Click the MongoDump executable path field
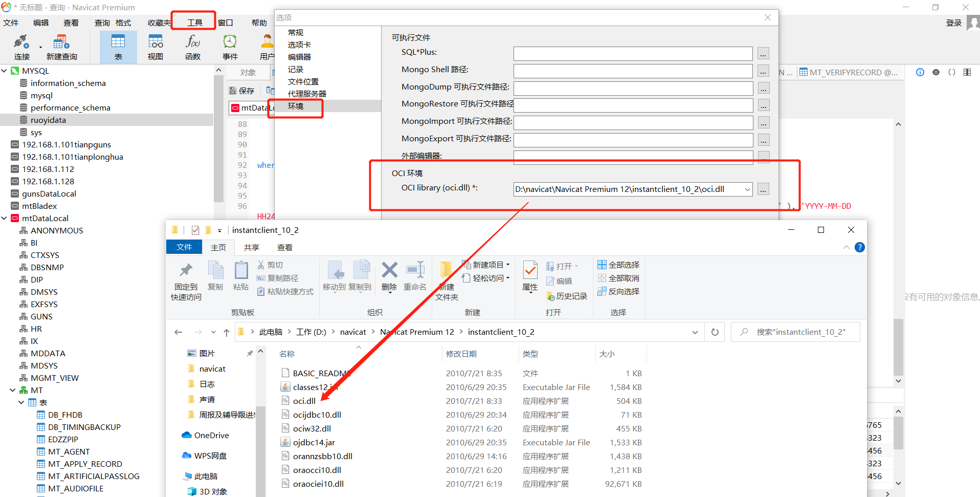 click(x=633, y=89)
